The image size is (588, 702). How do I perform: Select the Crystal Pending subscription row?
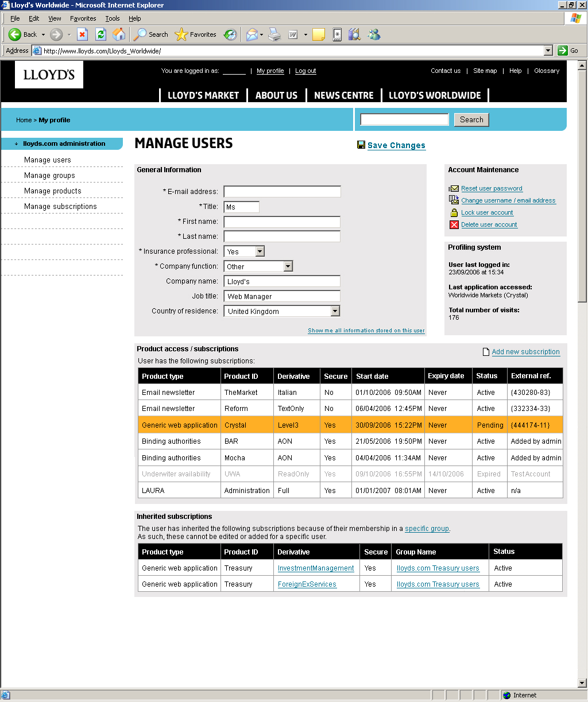click(x=350, y=425)
